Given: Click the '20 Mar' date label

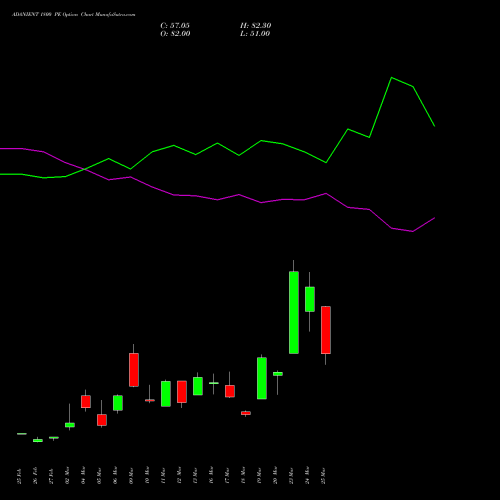Looking at the screenshot, I should (x=275, y=476).
